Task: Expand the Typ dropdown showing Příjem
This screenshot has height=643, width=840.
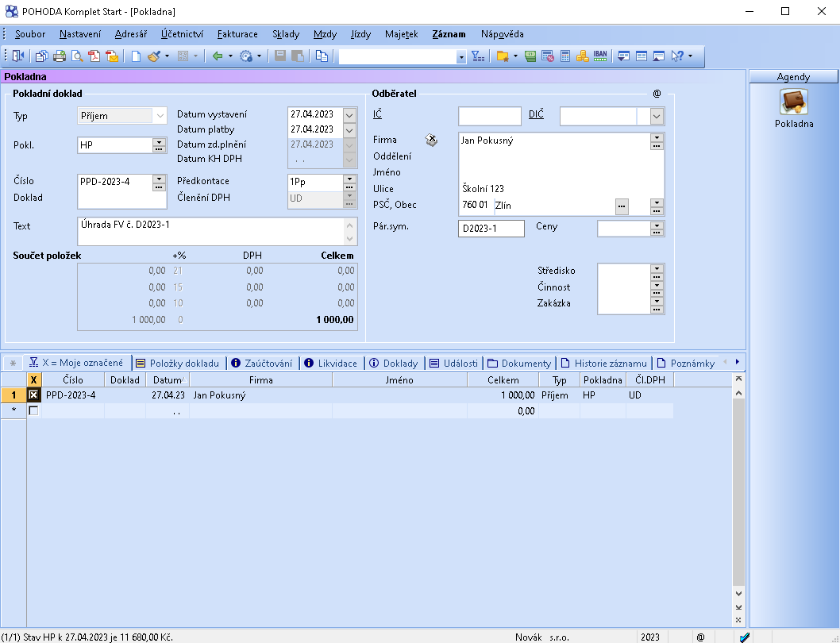Action: point(160,116)
